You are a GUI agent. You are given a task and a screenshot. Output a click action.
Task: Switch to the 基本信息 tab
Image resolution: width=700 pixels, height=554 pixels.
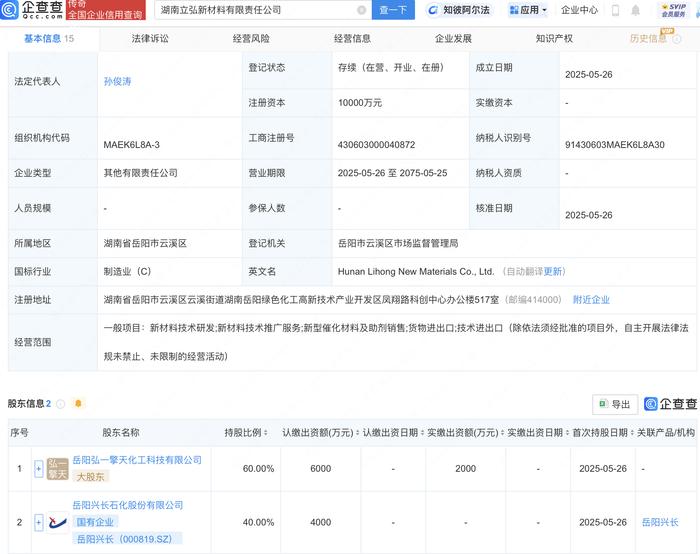pos(49,38)
